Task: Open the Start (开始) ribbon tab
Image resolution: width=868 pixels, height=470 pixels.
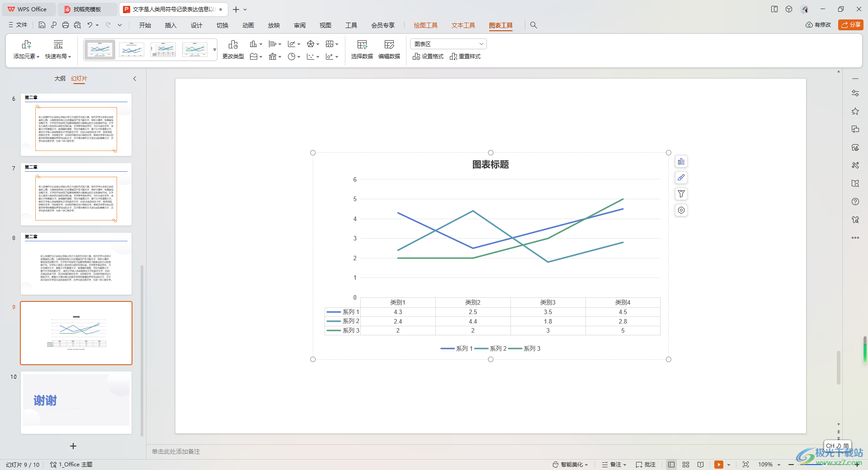Action: point(145,25)
